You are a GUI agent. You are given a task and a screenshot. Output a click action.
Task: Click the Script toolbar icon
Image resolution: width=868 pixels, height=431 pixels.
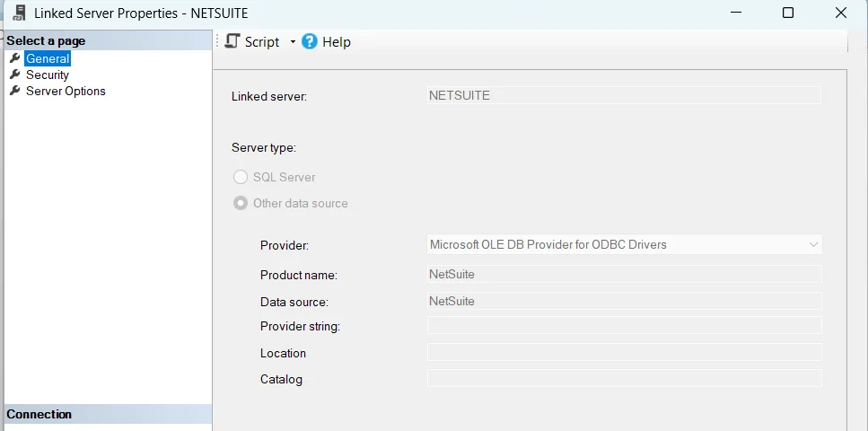tap(232, 41)
